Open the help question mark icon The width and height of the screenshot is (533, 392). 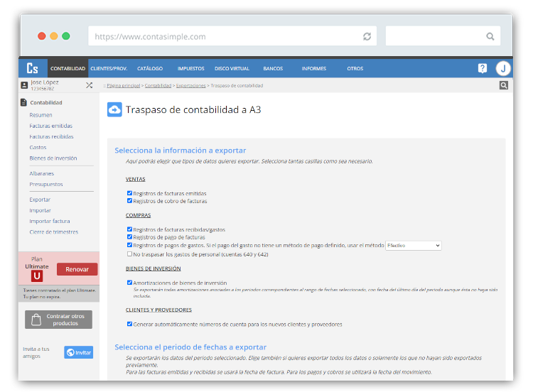pos(482,68)
